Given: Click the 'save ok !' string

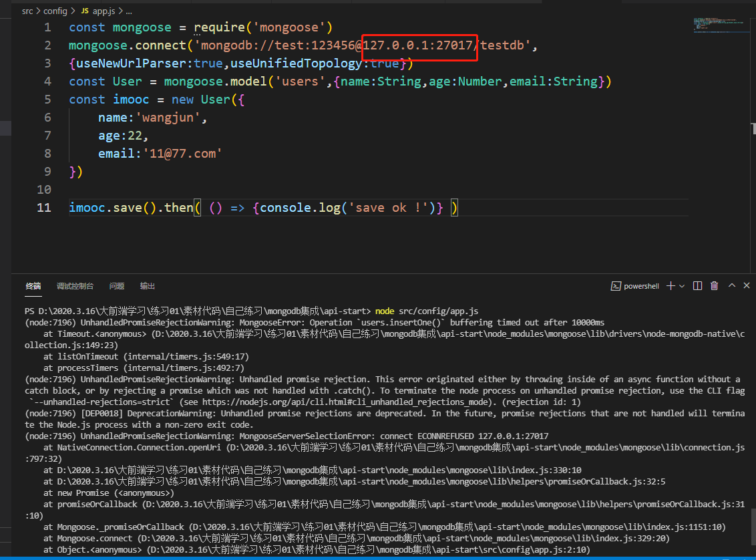Looking at the screenshot, I should (x=388, y=208).
